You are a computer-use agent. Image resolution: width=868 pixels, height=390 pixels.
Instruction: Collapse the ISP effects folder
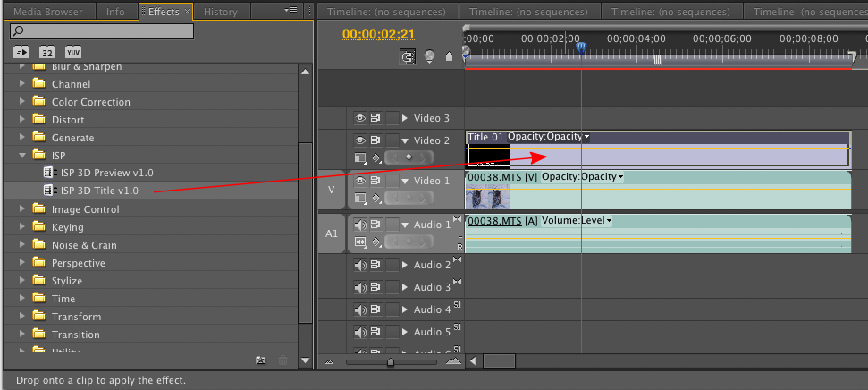tap(22, 156)
